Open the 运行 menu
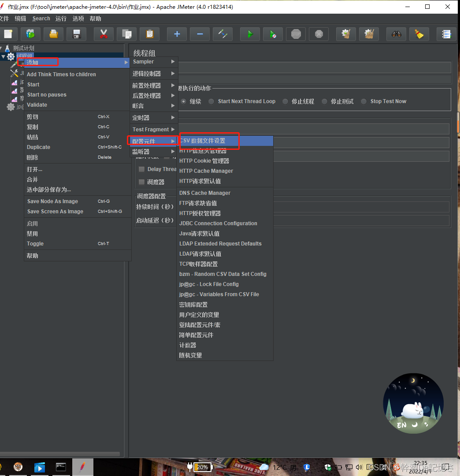The width and height of the screenshot is (460, 476). coord(61,19)
